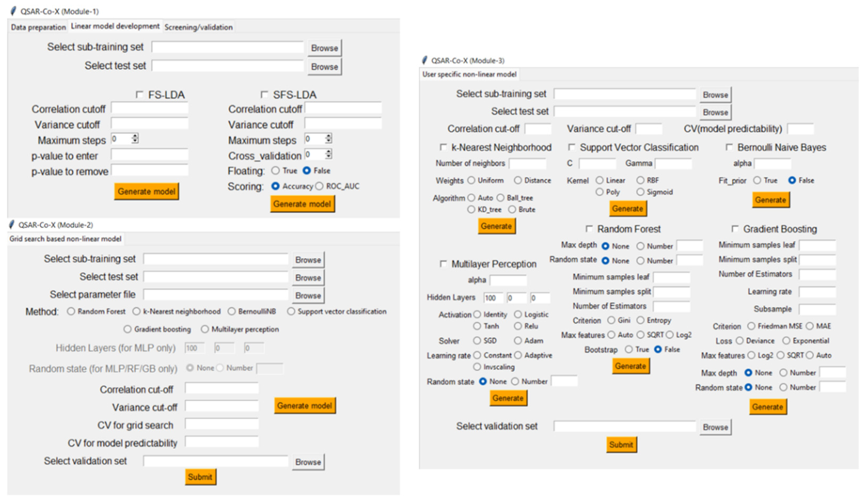Tick the Random Forest checkbox
This screenshot has width=868, height=501.
[x=589, y=229]
